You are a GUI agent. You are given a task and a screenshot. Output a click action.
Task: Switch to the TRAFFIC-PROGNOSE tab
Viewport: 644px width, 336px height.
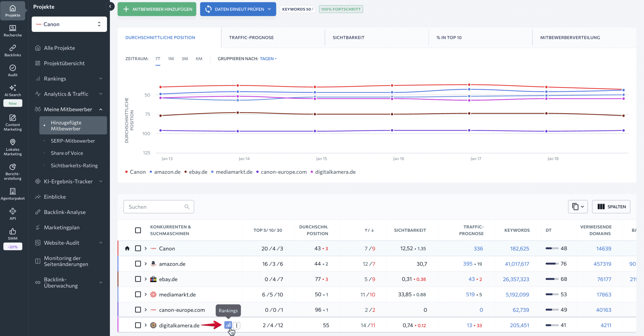click(251, 37)
